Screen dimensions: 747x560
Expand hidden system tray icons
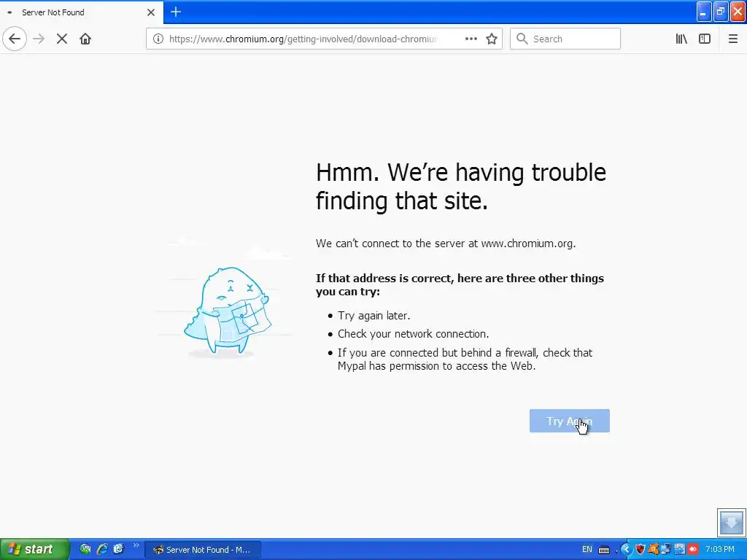626,550
